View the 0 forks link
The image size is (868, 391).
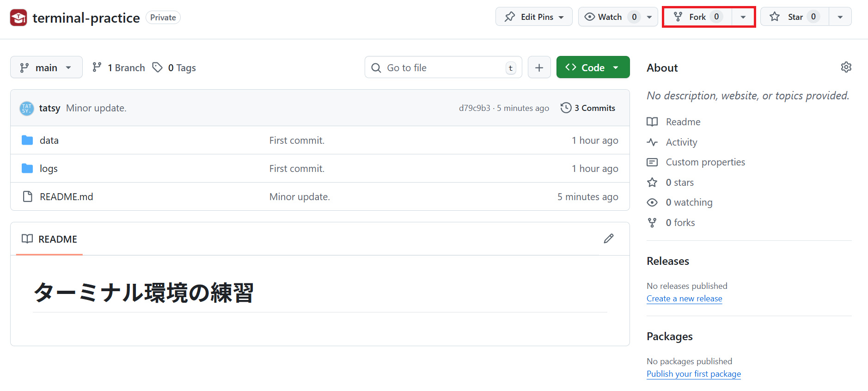[x=680, y=223]
